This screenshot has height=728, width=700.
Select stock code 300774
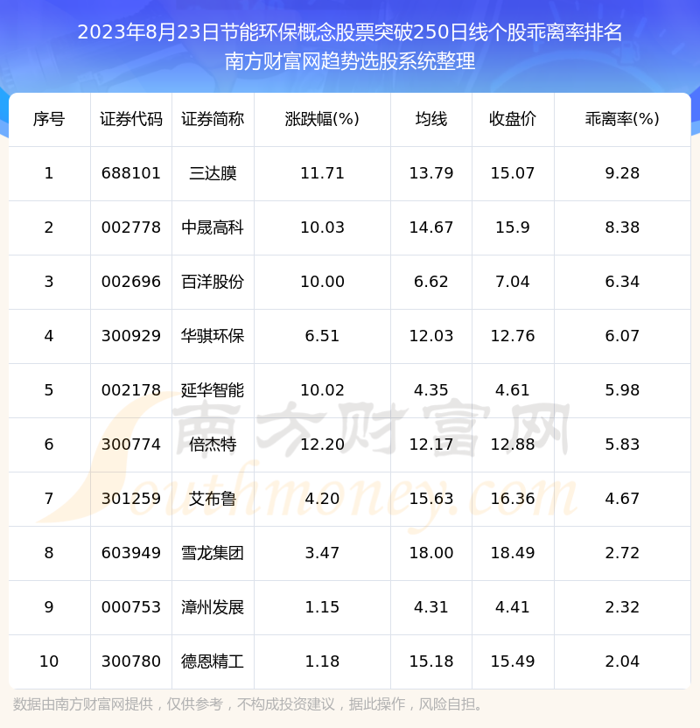pos(131,444)
